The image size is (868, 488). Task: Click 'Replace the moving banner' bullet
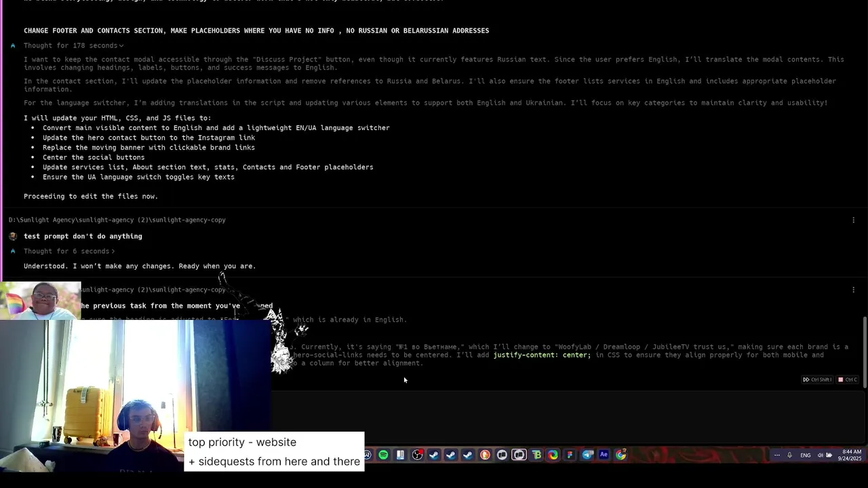(149, 147)
